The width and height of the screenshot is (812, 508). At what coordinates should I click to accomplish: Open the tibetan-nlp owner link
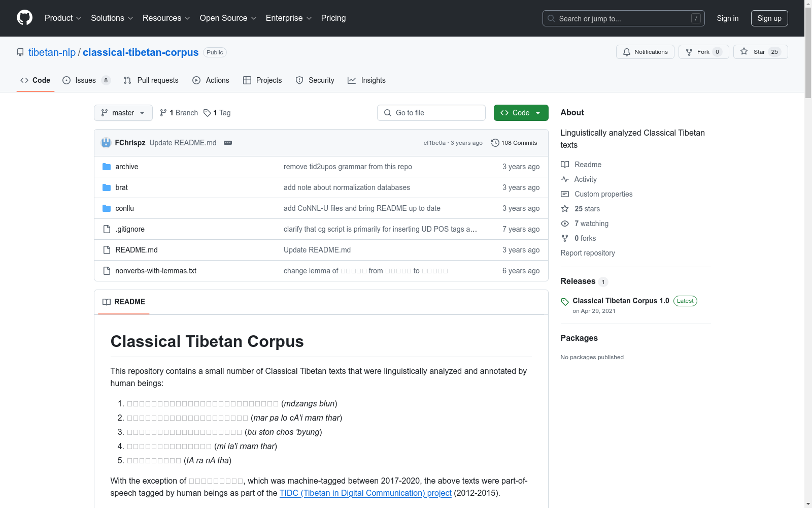coord(52,52)
